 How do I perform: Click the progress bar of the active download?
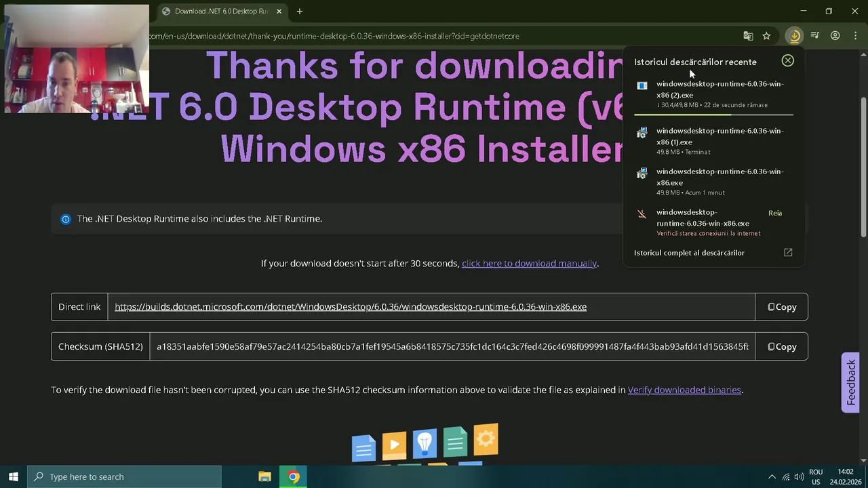[x=713, y=115]
